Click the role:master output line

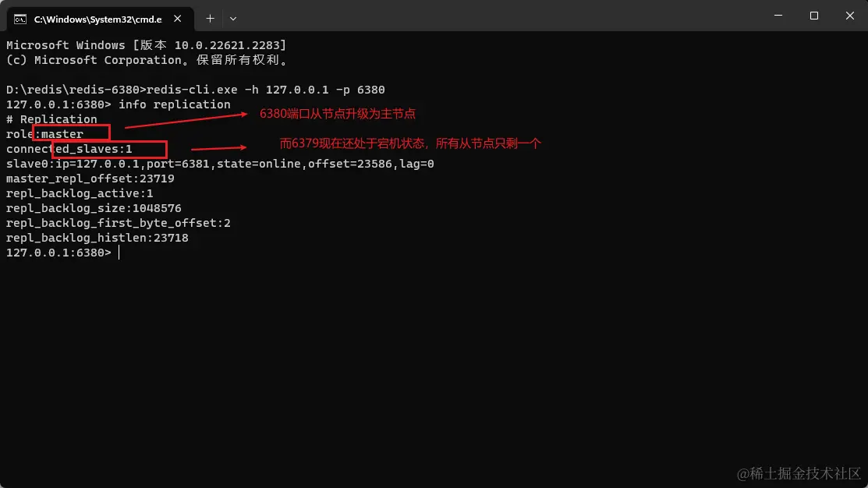point(44,134)
